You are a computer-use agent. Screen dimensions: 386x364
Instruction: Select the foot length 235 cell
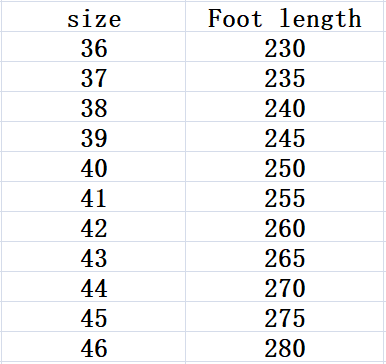tap(285, 77)
